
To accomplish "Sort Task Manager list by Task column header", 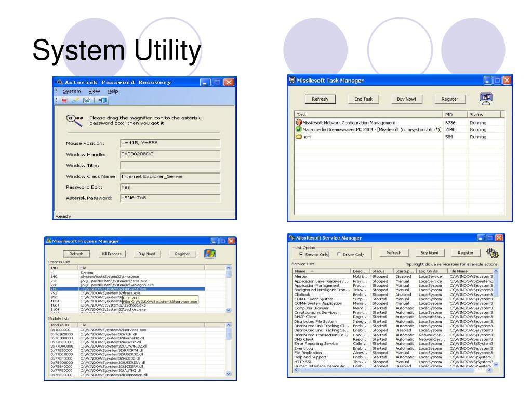I will click(368, 115).
